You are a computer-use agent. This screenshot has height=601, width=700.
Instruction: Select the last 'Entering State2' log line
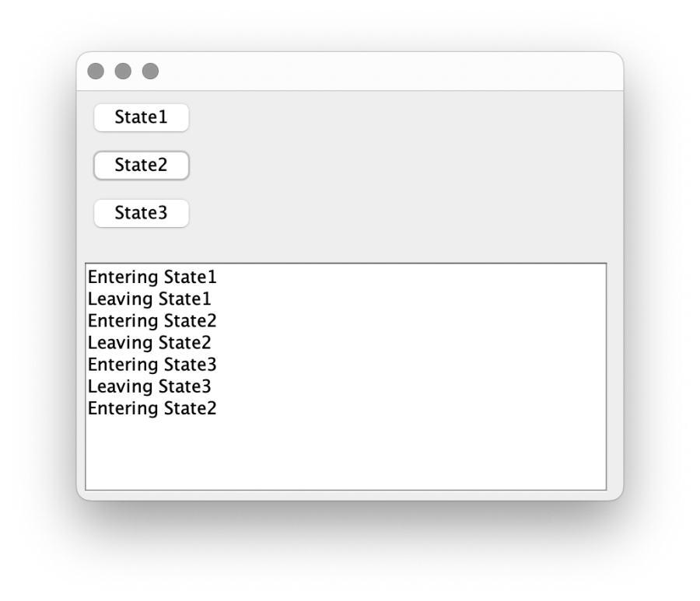point(152,408)
